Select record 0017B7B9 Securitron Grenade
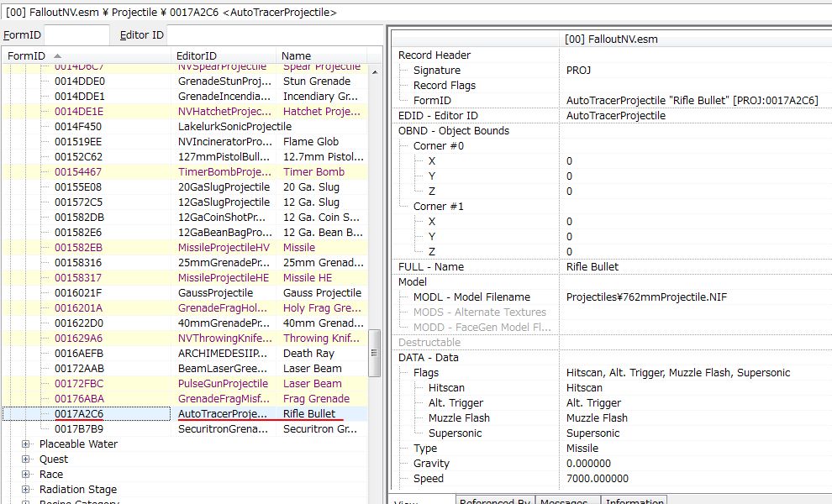 185,428
